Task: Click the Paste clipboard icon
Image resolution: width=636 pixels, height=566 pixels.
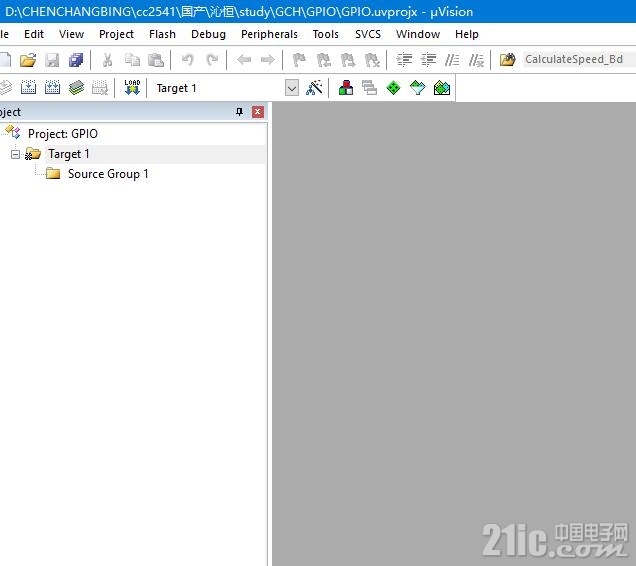Action: [156, 60]
